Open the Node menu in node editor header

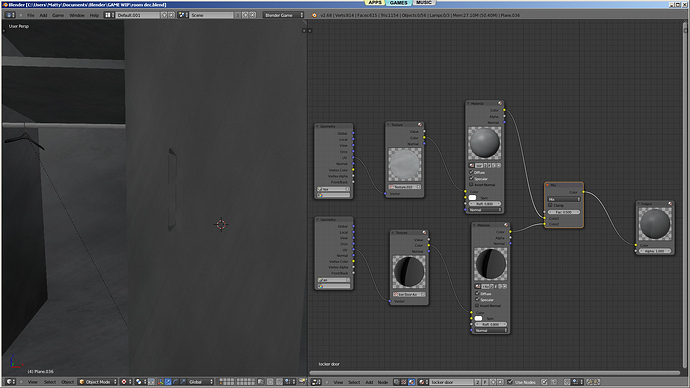pos(382,382)
